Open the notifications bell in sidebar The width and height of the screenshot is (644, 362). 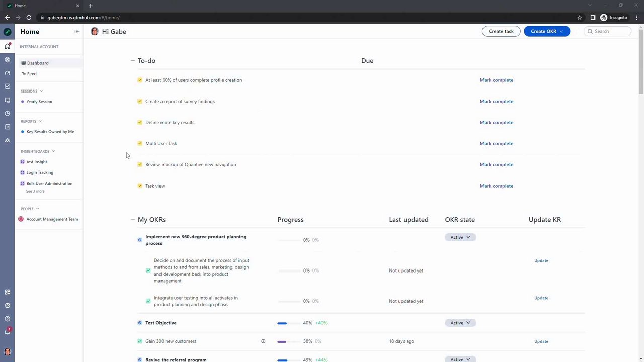tap(7, 332)
